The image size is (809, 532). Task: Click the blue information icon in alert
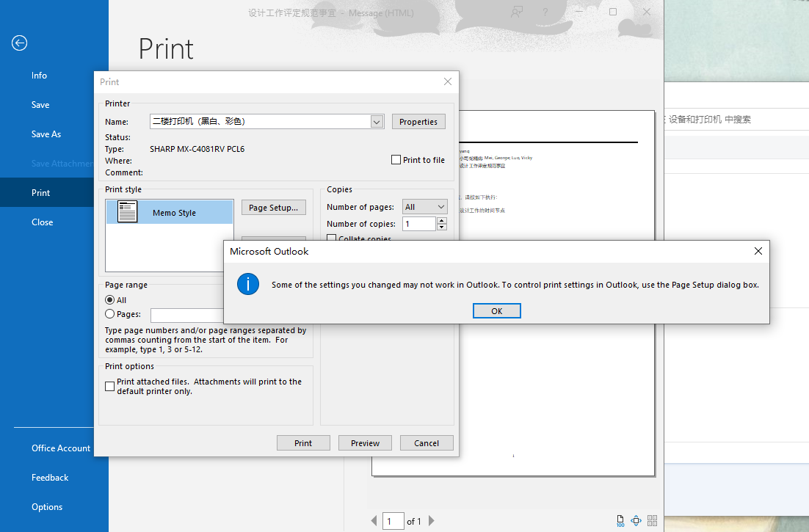point(248,284)
